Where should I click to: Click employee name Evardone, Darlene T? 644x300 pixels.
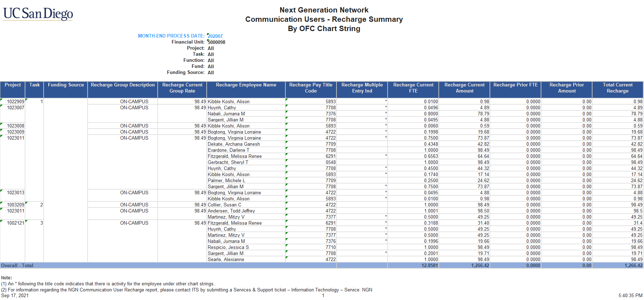tap(228, 150)
